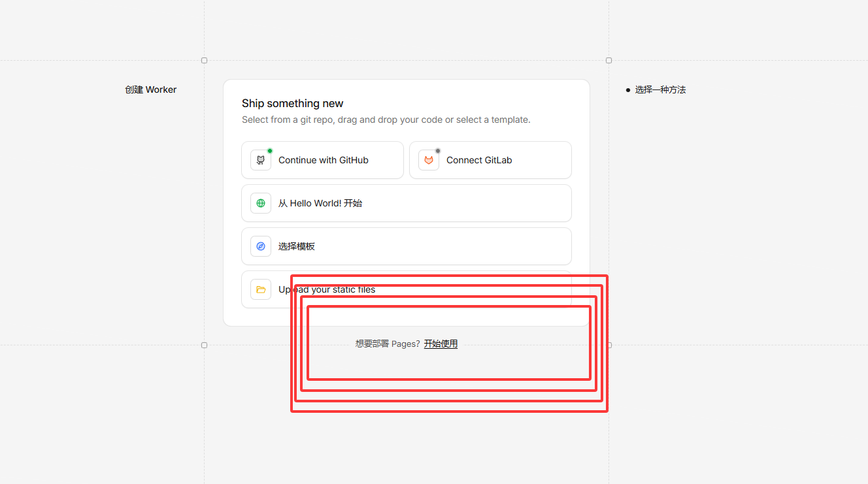Click the bullet dot before 选择一种方法
Viewport: 868px width, 484px height.
click(628, 90)
